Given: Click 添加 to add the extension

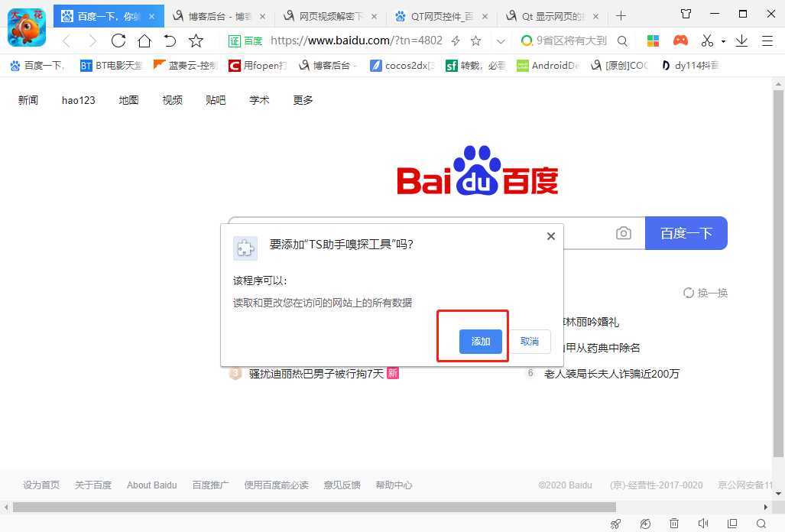Looking at the screenshot, I should pyautogui.click(x=481, y=342).
